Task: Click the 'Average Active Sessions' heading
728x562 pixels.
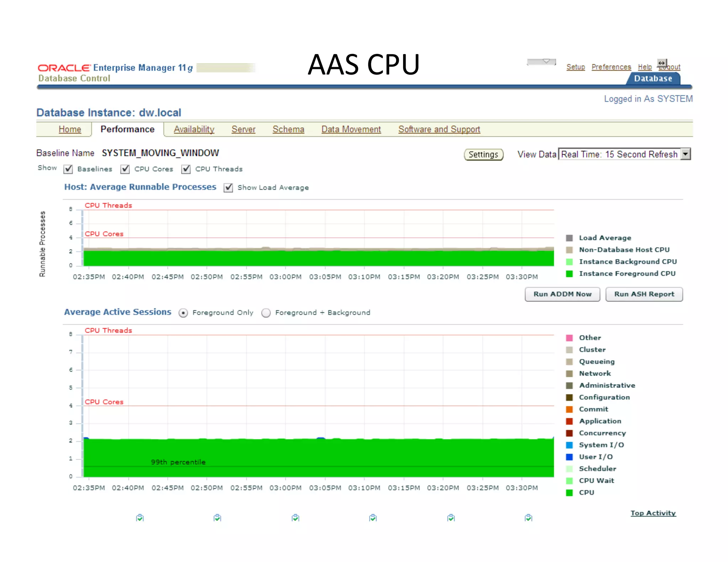Action: tap(118, 312)
